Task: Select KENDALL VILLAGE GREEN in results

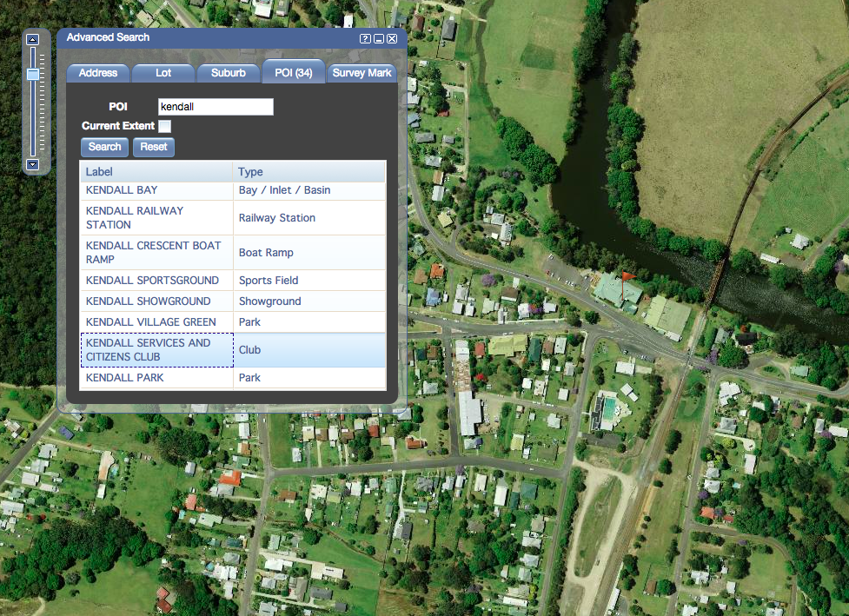Action: 156,322
